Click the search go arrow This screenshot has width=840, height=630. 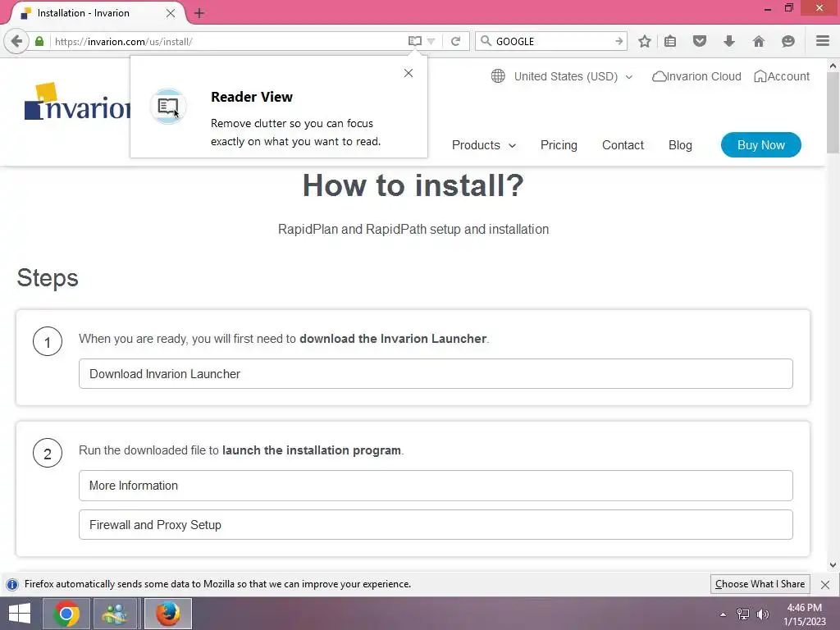(x=619, y=41)
